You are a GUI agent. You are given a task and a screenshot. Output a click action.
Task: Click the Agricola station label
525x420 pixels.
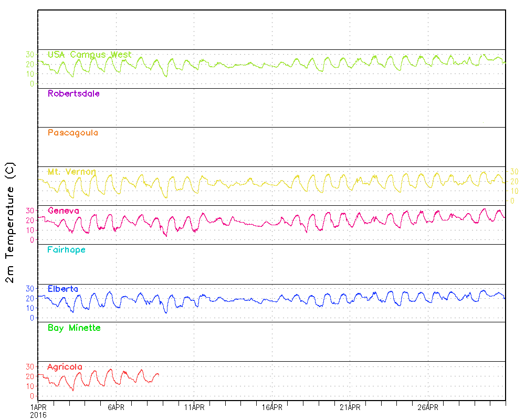point(65,367)
